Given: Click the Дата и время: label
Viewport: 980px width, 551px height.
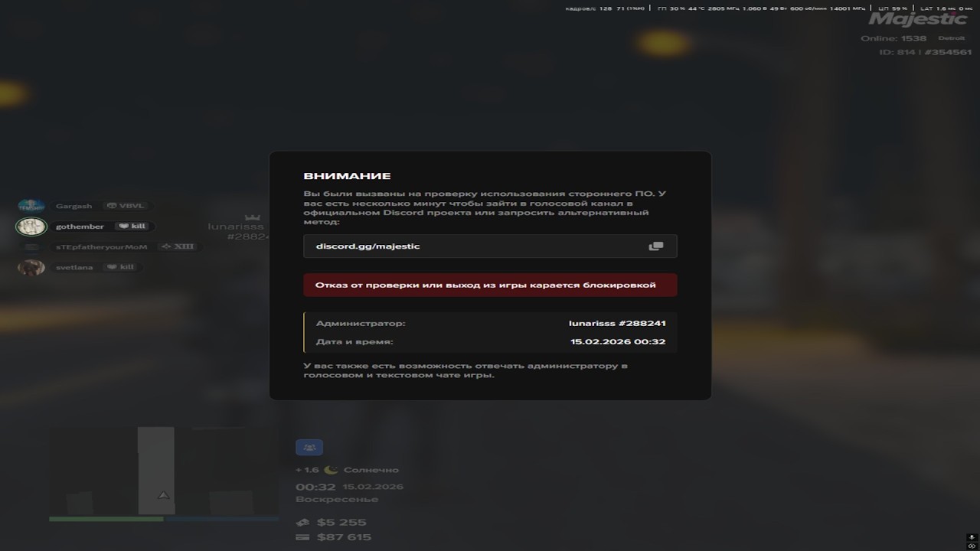Looking at the screenshot, I should (354, 342).
